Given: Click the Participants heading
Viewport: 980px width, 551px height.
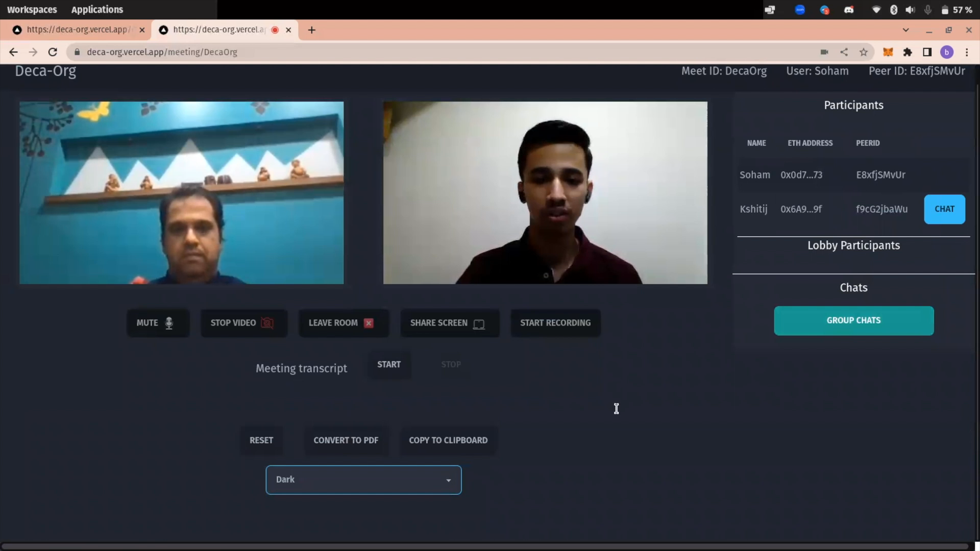Looking at the screenshot, I should [853, 105].
